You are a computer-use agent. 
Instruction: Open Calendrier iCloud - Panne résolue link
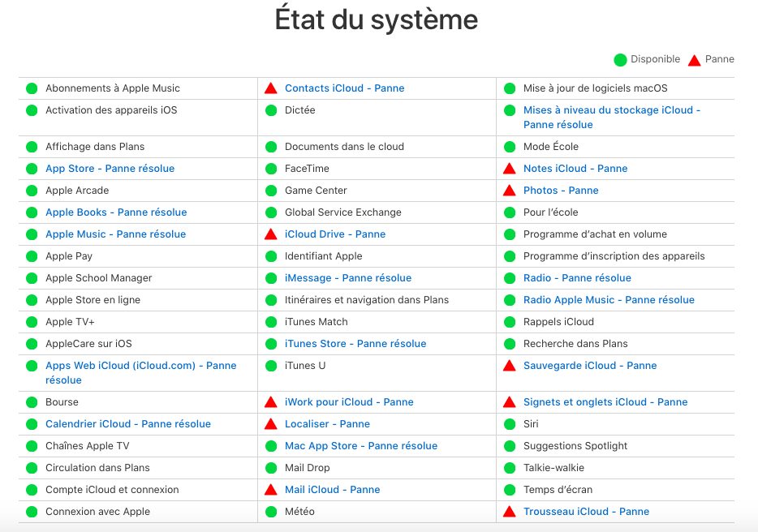(128, 424)
